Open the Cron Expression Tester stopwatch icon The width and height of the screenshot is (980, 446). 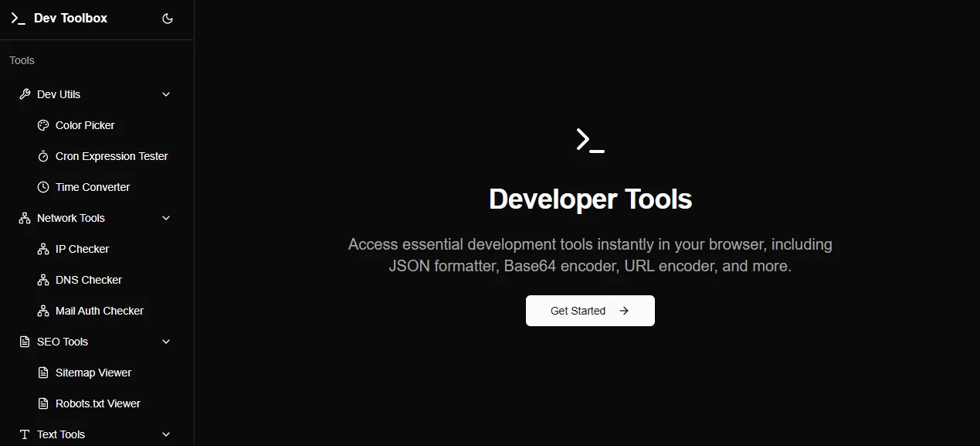43,155
